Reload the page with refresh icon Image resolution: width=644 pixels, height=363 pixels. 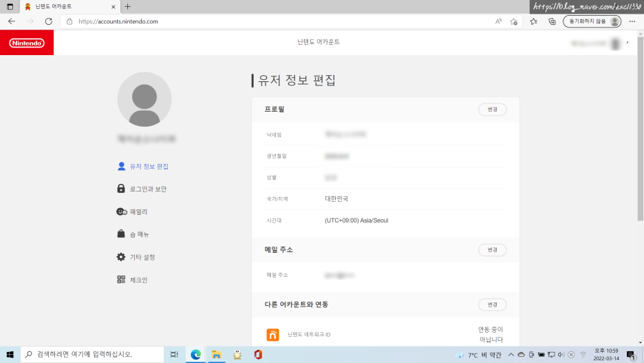[48, 21]
